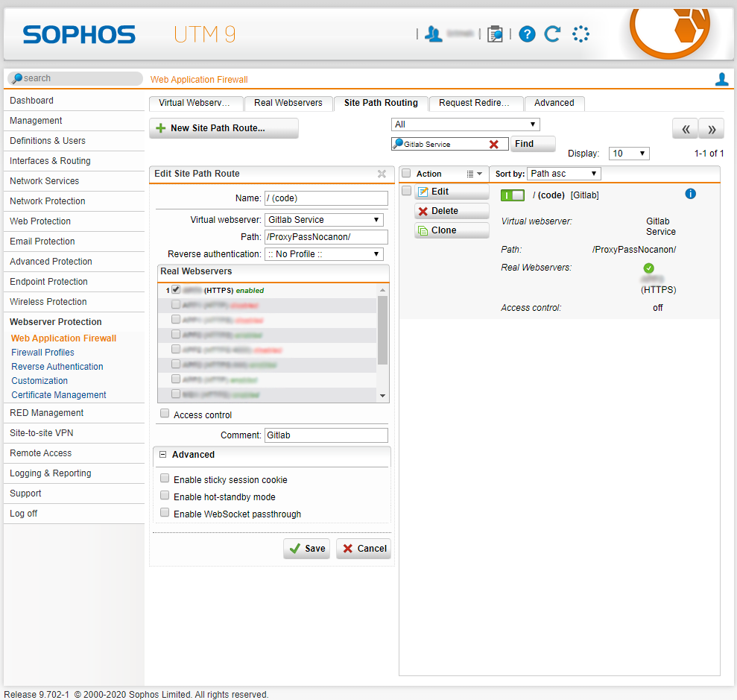Open the Sort by Path asc dropdown

[x=563, y=174]
